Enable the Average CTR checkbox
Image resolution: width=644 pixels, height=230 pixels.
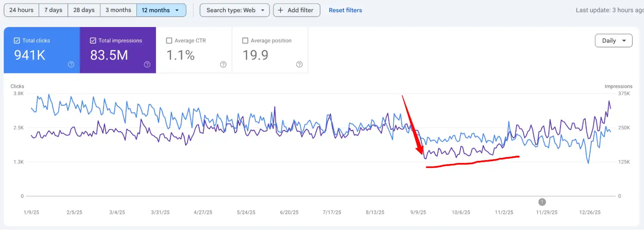pyautogui.click(x=169, y=40)
